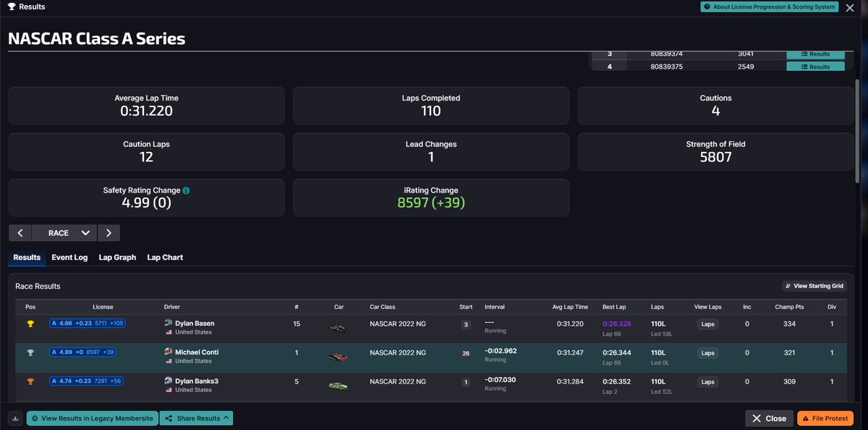Viewport: 868px width, 430px height.
Task: Open Results for split 4
Action: point(815,67)
